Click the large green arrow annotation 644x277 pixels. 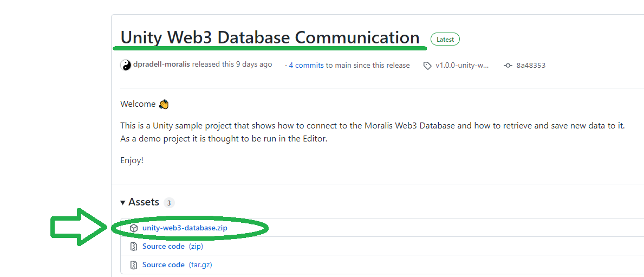pos(79,227)
